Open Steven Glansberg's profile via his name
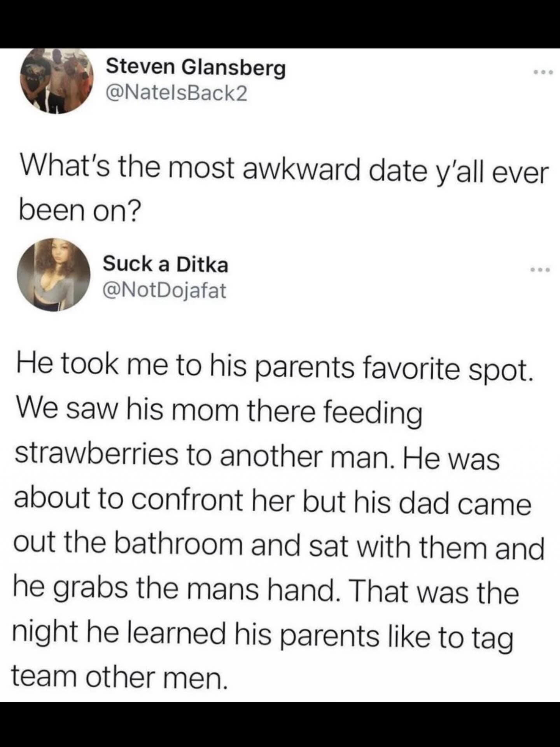This screenshot has width=560, height=747. click(x=196, y=68)
